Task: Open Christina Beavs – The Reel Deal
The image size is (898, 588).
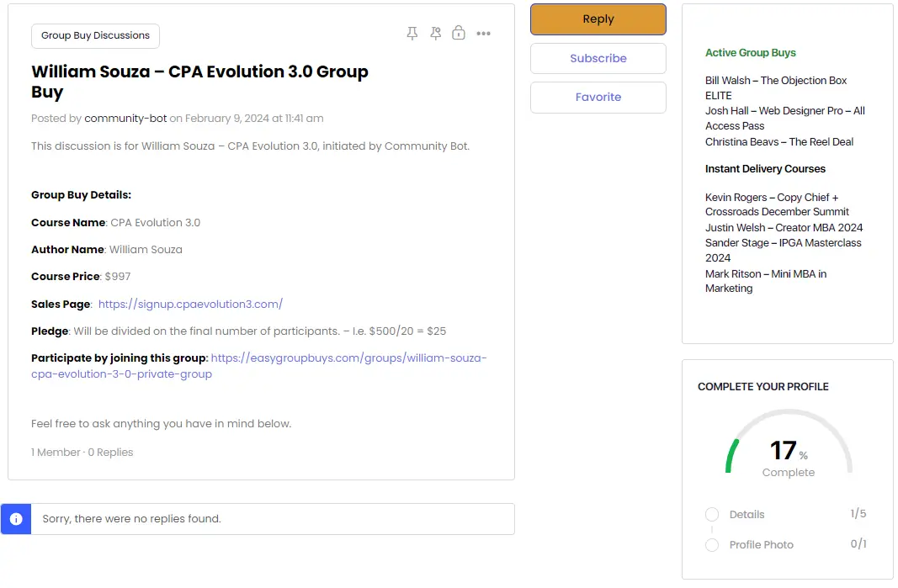Action: (778, 142)
